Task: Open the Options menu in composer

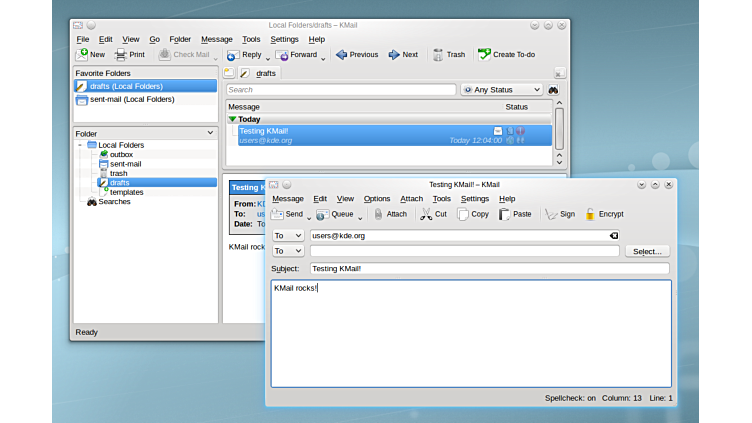Action: pyautogui.click(x=377, y=199)
